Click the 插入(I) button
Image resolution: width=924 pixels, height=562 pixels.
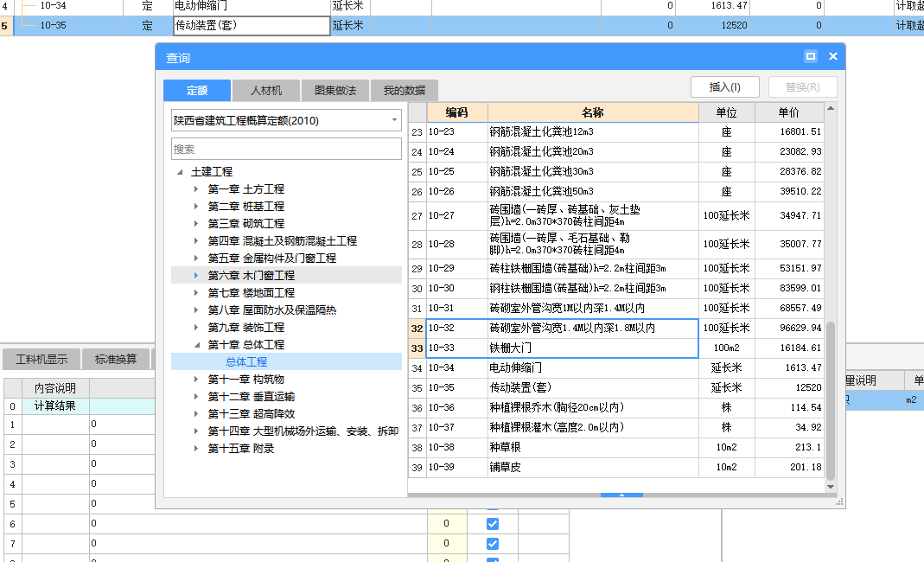coord(725,87)
